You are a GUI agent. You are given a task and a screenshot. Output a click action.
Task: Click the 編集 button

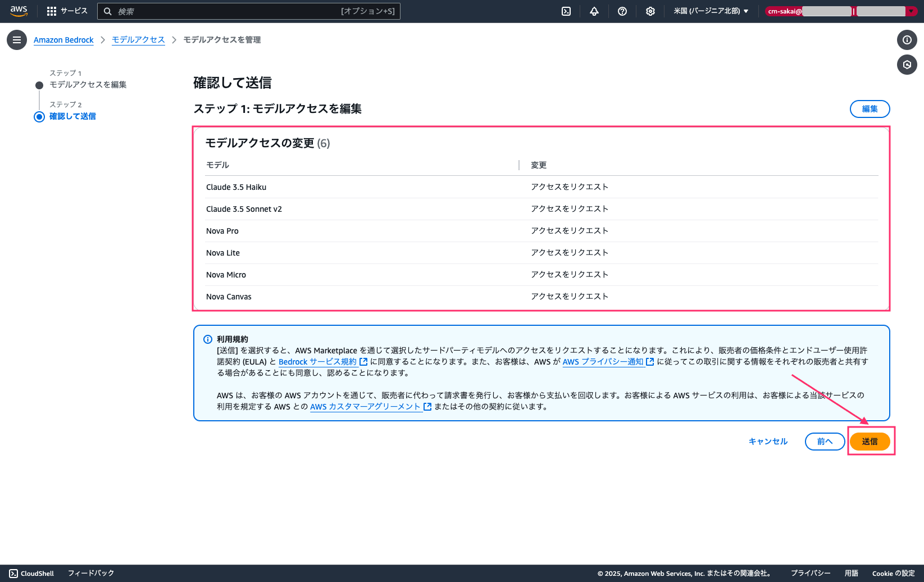[x=870, y=109]
